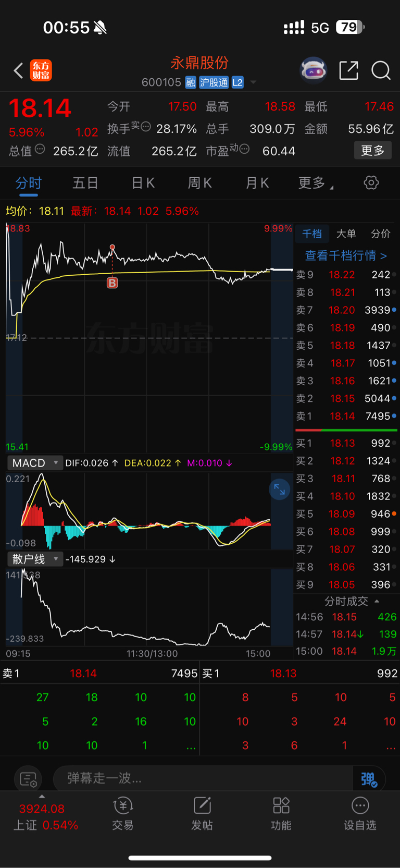Open the 交易 trade icon

click(123, 813)
